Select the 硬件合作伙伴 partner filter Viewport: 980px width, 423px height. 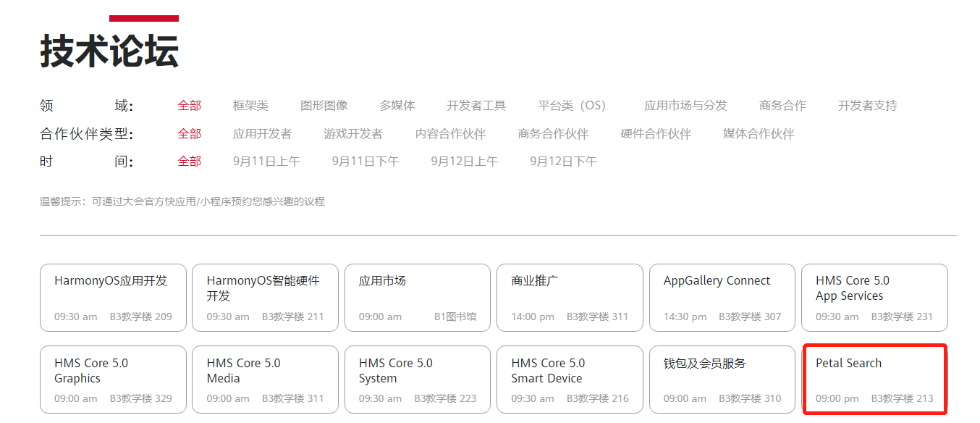[x=656, y=134]
